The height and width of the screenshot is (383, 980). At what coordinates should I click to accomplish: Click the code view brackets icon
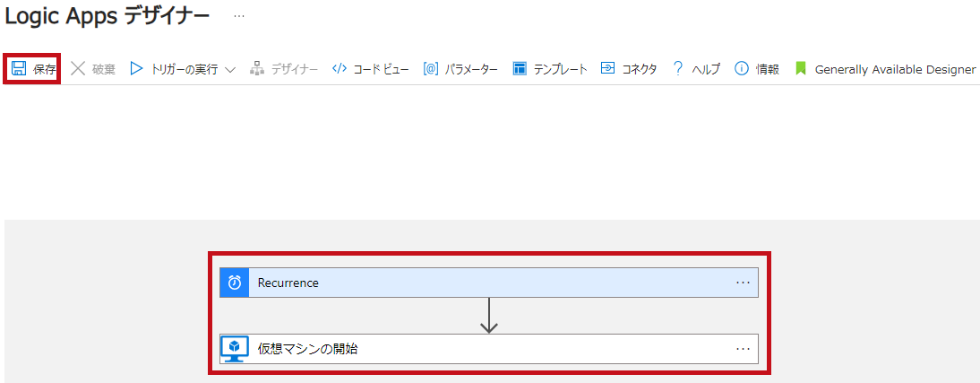340,69
